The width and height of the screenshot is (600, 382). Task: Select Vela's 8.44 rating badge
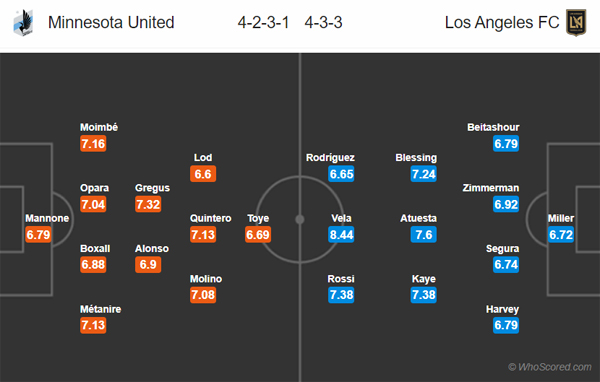[341, 234]
